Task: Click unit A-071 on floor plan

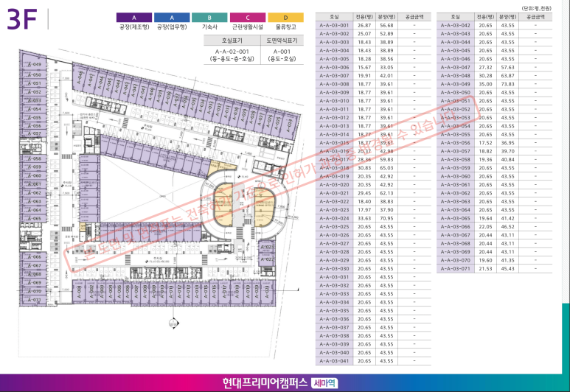Action: 33,300
